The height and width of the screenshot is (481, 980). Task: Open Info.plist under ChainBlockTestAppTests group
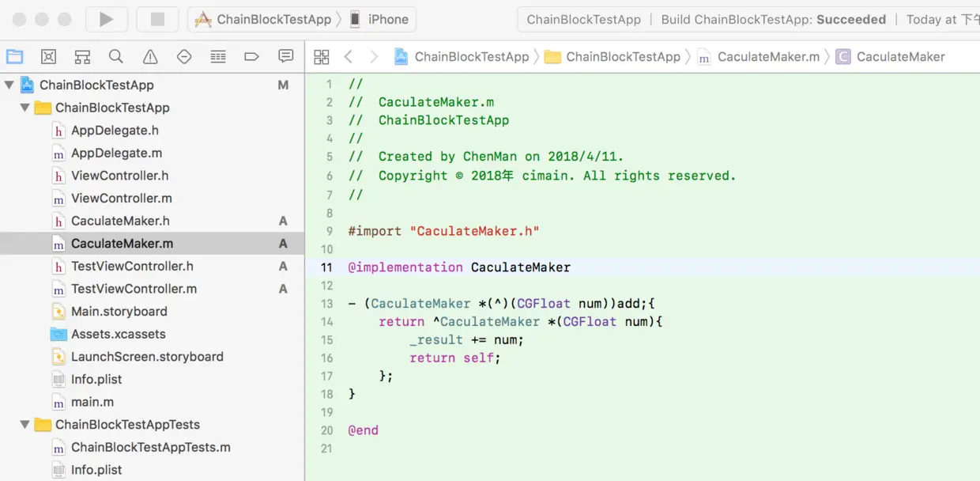(x=96, y=470)
